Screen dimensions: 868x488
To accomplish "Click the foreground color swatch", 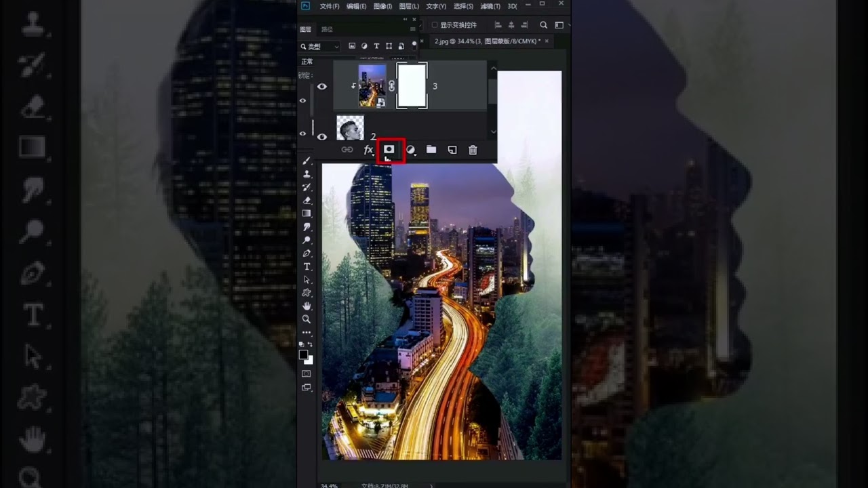I will pyautogui.click(x=304, y=354).
